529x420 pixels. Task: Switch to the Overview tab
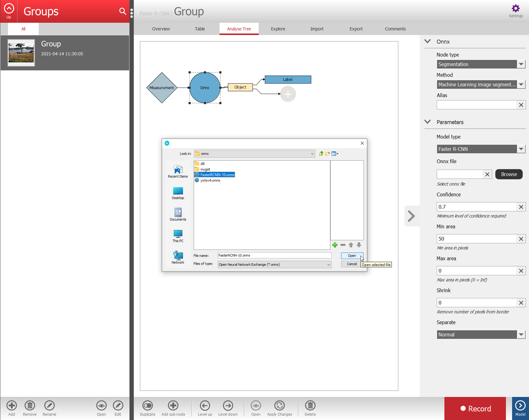pyautogui.click(x=161, y=29)
